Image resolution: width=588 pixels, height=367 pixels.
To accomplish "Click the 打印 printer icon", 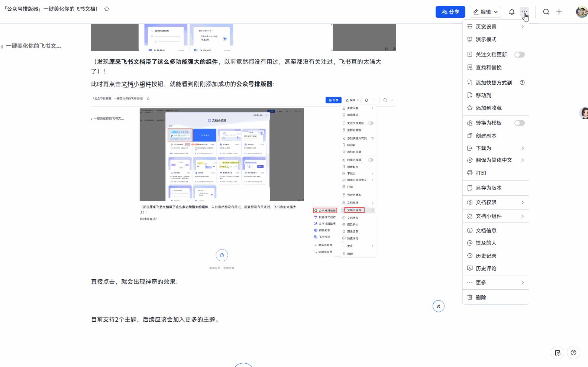I will point(470,173).
